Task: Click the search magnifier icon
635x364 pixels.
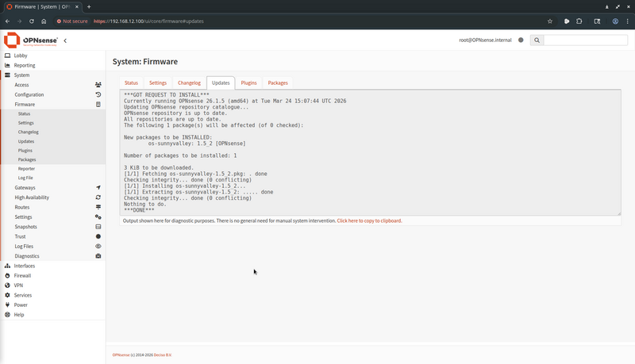Action: (x=537, y=40)
